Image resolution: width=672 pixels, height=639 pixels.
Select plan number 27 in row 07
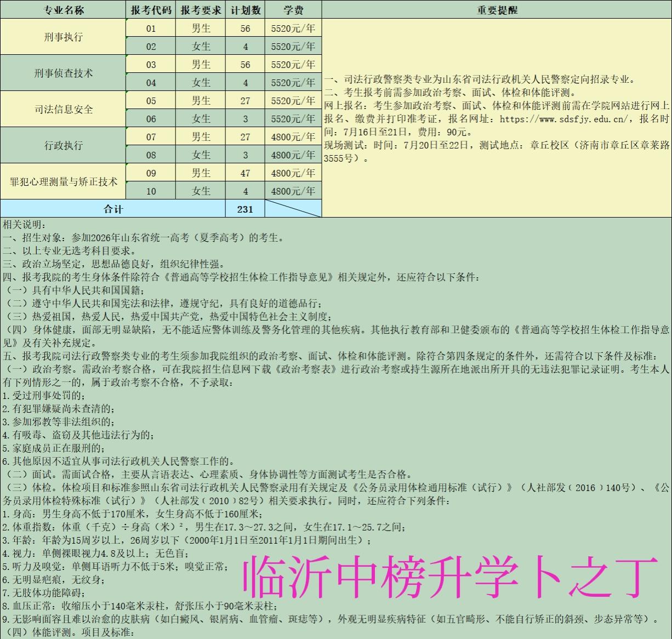(245, 137)
